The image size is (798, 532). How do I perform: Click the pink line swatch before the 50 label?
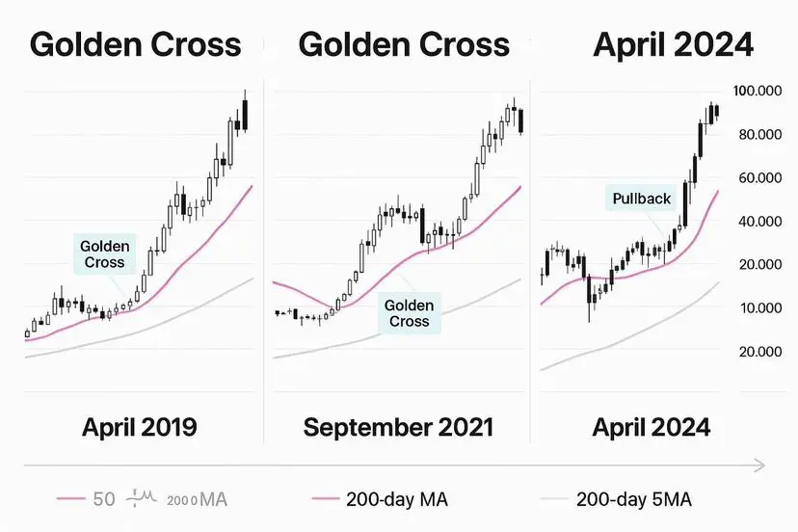[71, 499]
